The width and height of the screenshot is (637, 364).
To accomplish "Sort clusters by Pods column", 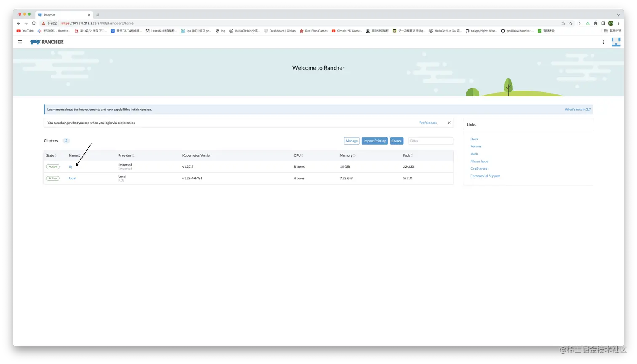I will [408, 155].
